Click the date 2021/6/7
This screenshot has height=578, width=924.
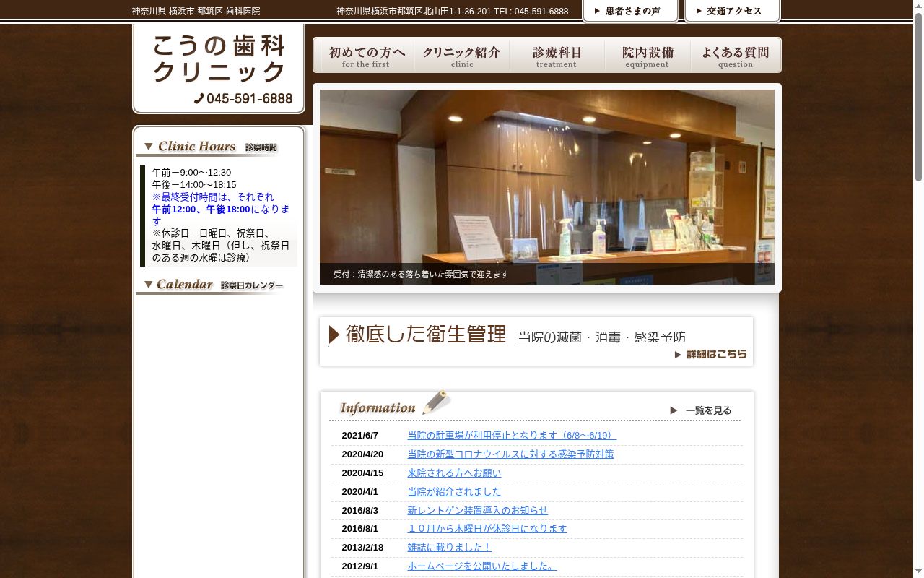(x=359, y=435)
